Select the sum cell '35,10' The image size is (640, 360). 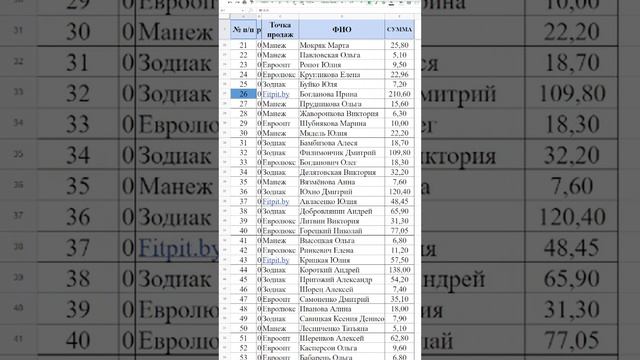click(x=399, y=299)
